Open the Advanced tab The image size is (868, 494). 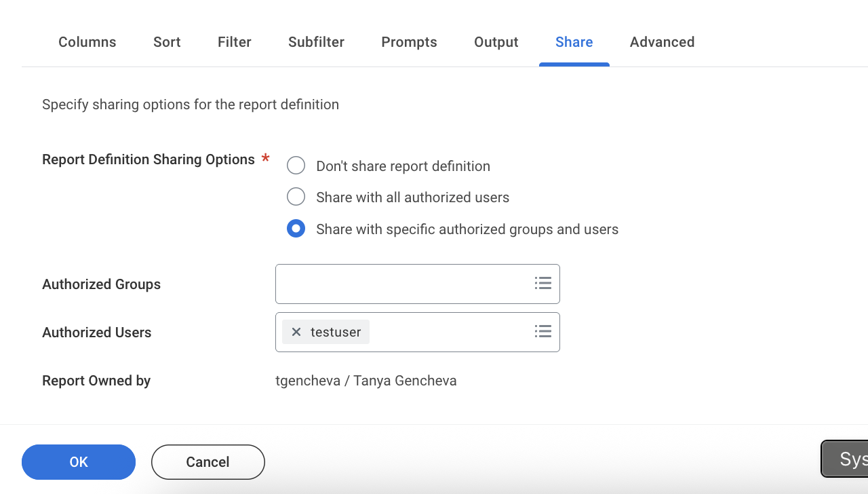pyautogui.click(x=662, y=42)
